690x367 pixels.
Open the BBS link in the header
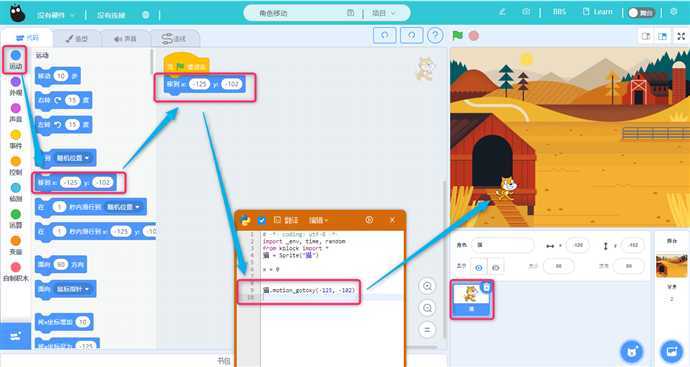pyautogui.click(x=559, y=12)
